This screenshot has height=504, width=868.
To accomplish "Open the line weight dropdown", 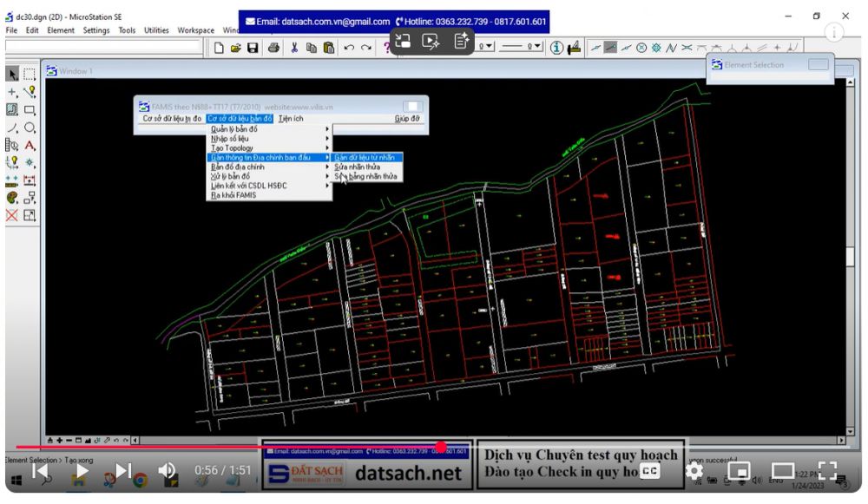I will click(x=538, y=47).
